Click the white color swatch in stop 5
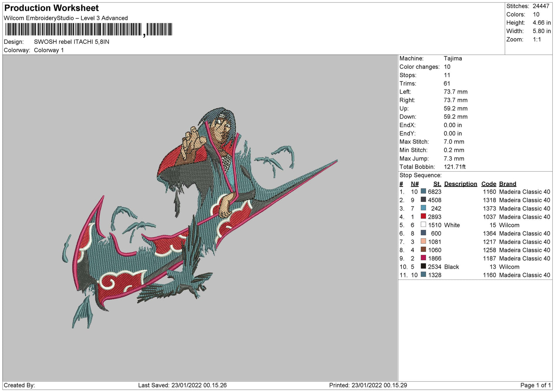 point(423,225)
